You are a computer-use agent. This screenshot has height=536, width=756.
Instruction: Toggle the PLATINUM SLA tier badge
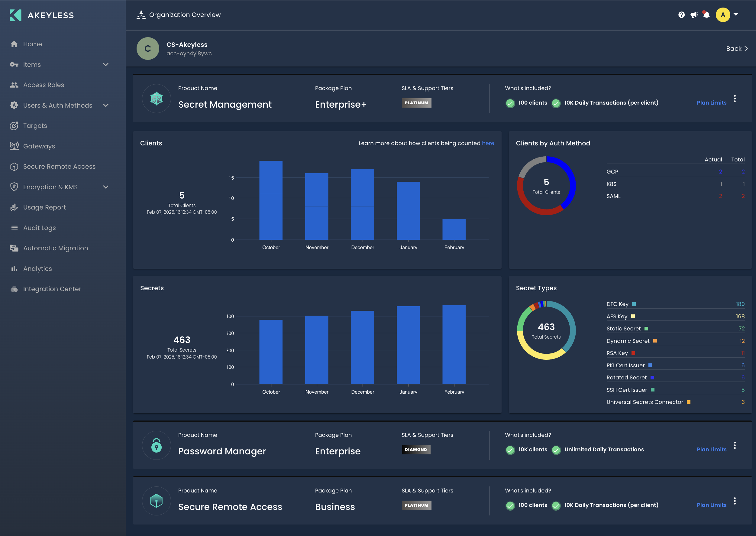(416, 103)
